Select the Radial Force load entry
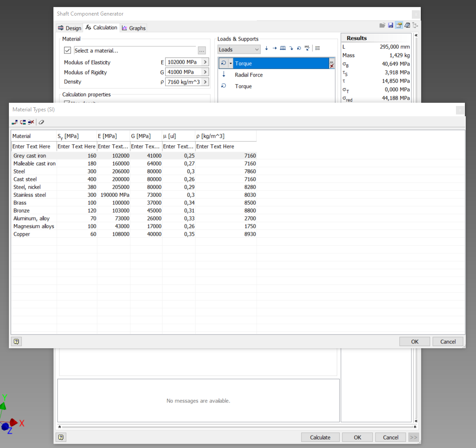Screen dimensions: 476x448 [x=276, y=75]
